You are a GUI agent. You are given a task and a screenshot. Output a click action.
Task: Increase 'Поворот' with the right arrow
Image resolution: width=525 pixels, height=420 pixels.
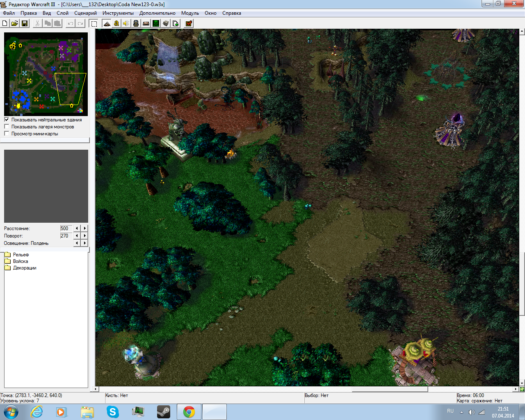tap(84, 236)
